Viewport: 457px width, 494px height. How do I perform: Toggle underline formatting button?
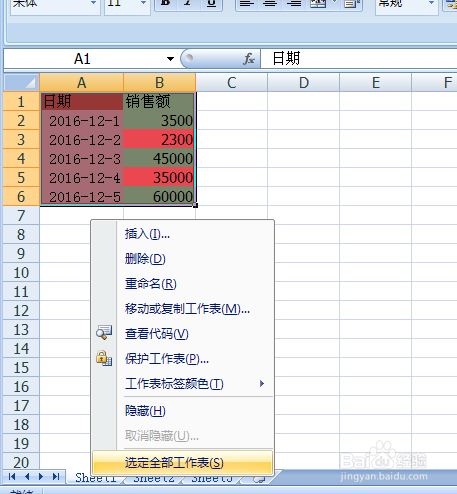(x=211, y=4)
